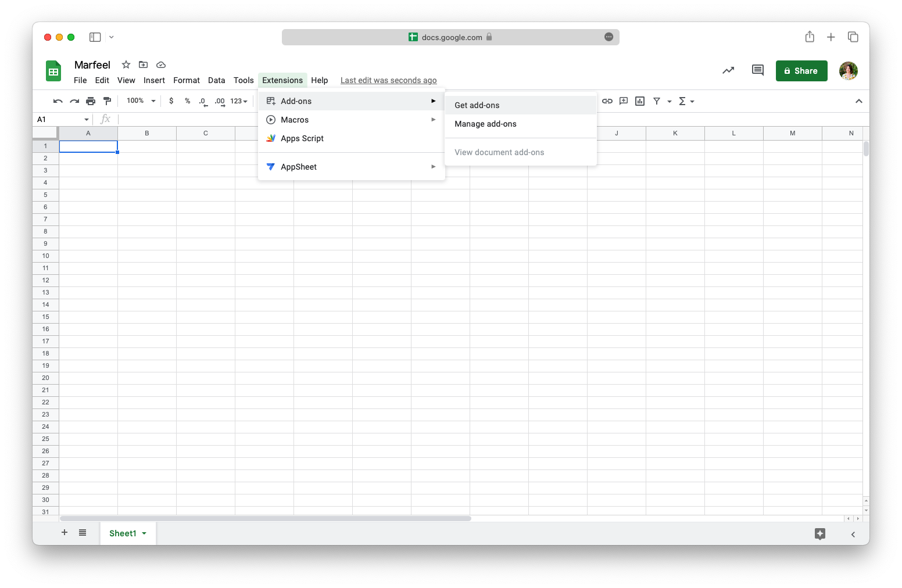
Task: Insert a comment using the comment icon
Action: (x=624, y=101)
